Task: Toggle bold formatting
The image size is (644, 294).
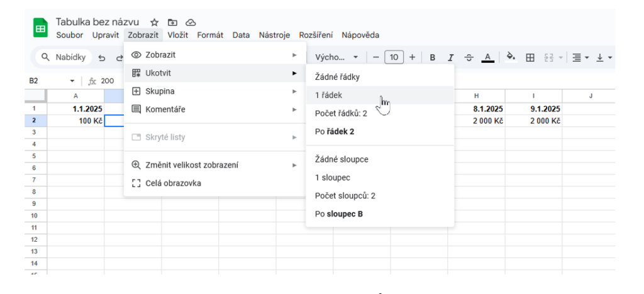Action: (433, 57)
